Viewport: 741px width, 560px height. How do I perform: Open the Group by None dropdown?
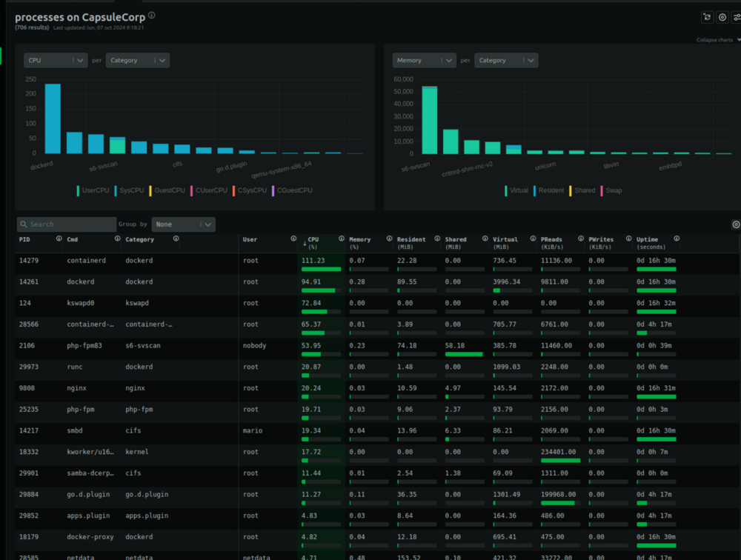tap(183, 224)
